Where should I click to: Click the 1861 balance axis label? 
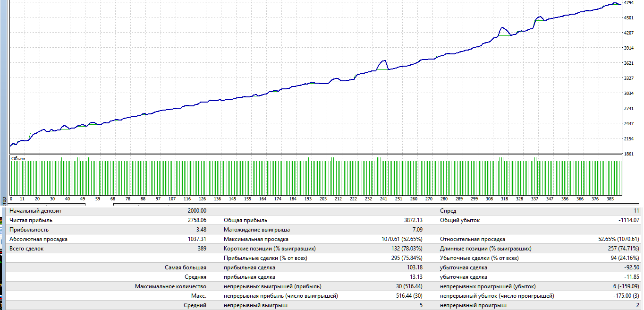click(629, 154)
